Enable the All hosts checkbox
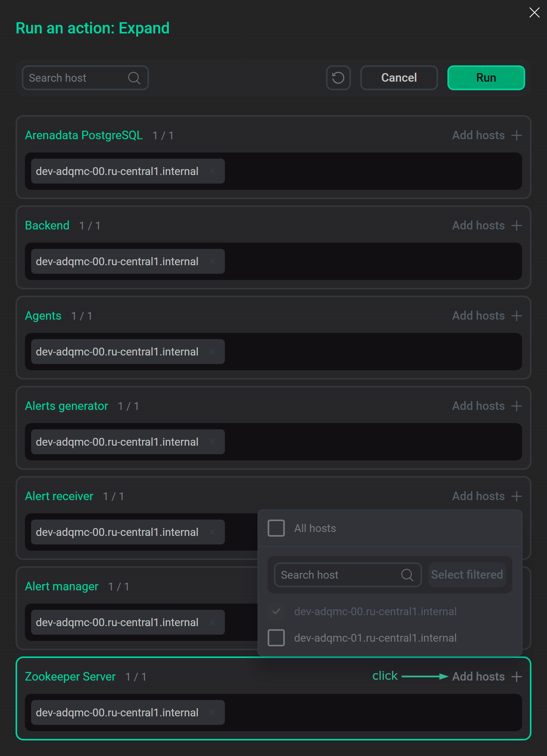The height and width of the screenshot is (756, 547). click(x=276, y=528)
